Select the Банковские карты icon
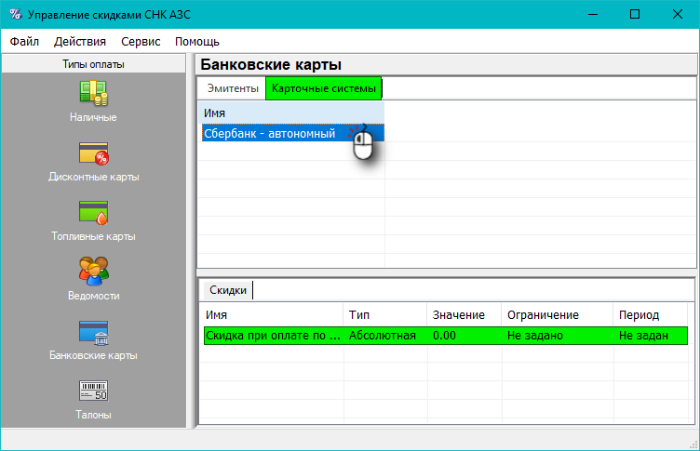This screenshot has width=700, height=451. point(93,331)
